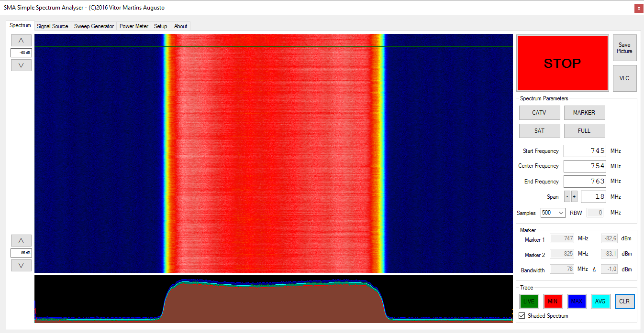Click the delta dBm value field
Image resolution: width=644 pixels, height=333 pixels.
click(x=609, y=269)
